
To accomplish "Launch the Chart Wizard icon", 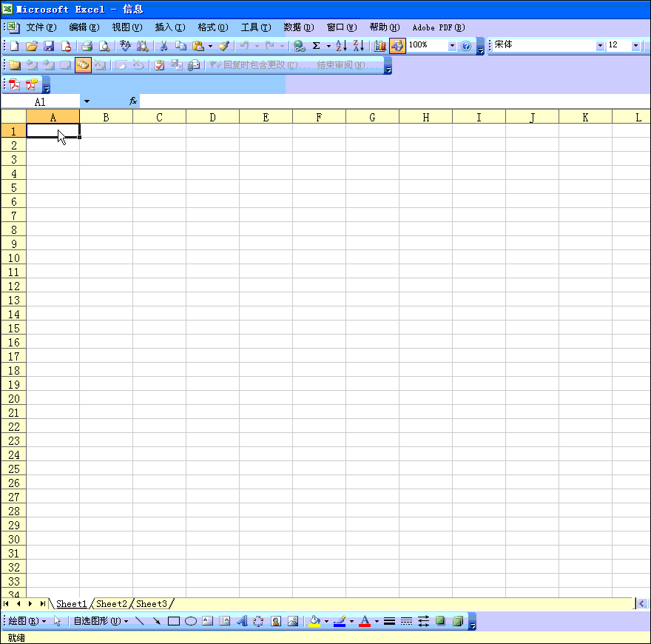I will [x=380, y=46].
